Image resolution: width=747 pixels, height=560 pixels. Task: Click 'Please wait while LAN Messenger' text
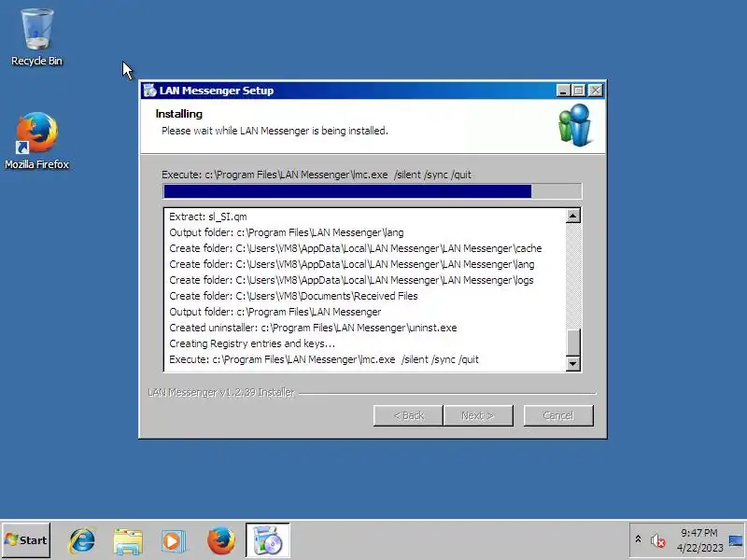click(x=275, y=131)
